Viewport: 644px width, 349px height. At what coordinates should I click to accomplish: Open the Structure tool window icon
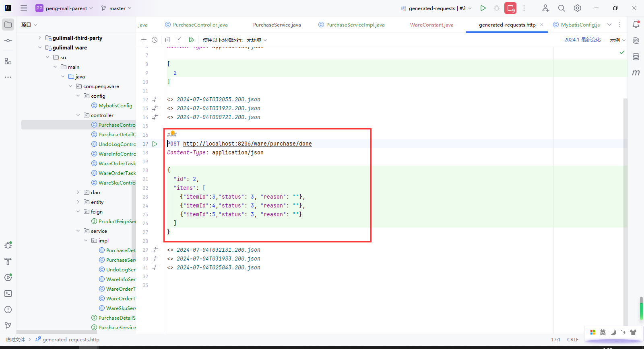click(x=8, y=61)
